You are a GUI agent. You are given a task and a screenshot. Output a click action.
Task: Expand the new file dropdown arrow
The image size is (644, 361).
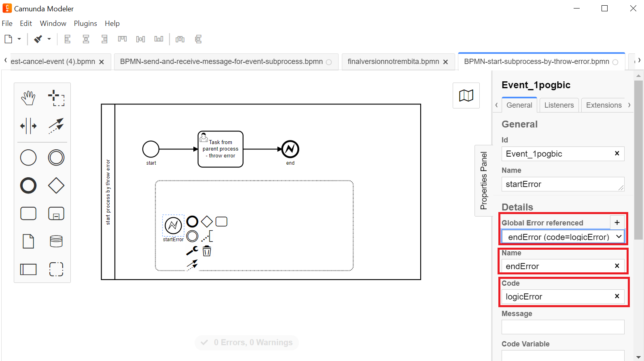click(x=19, y=39)
